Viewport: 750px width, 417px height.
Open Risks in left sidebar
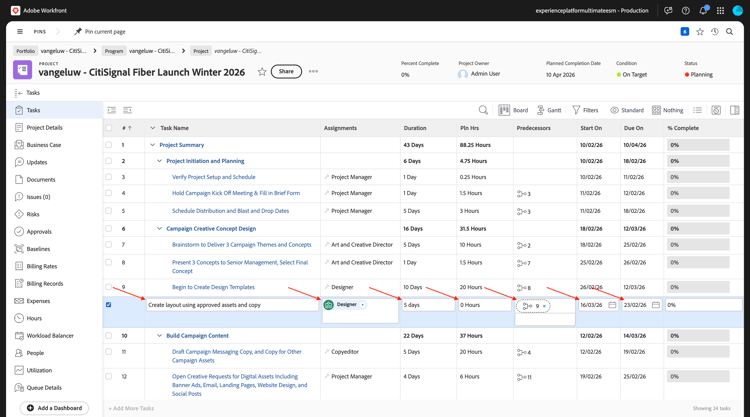pos(33,214)
